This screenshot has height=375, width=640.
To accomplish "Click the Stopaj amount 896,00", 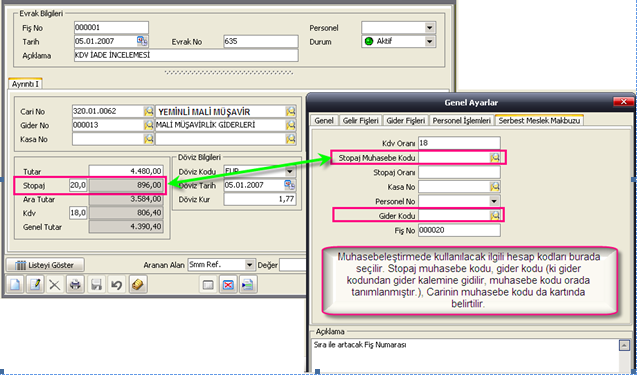I will coord(126,185).
